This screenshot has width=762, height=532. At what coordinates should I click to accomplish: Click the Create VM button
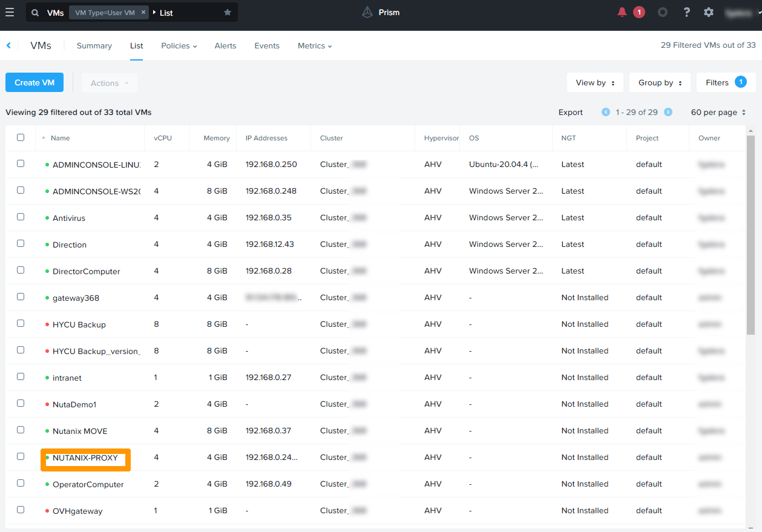(x=34, y=82)
